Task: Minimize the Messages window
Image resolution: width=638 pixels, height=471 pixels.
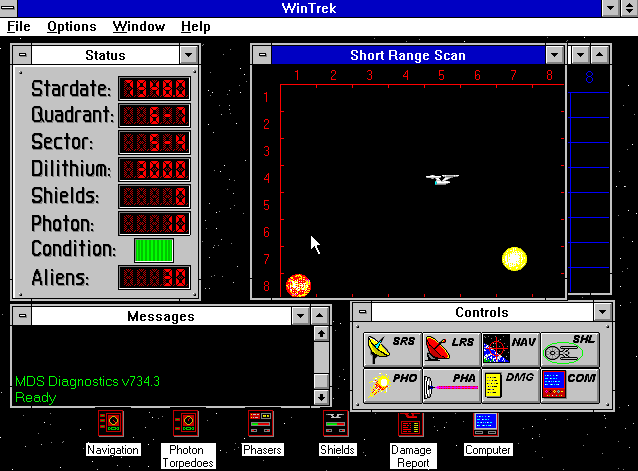Action: click(x=301, y=316)
